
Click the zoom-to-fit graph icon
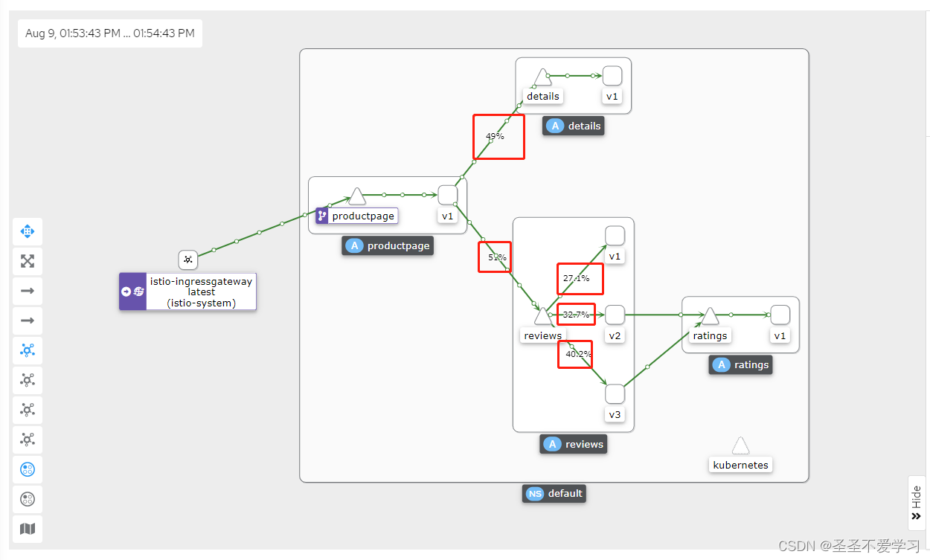(x=28, y=261)
